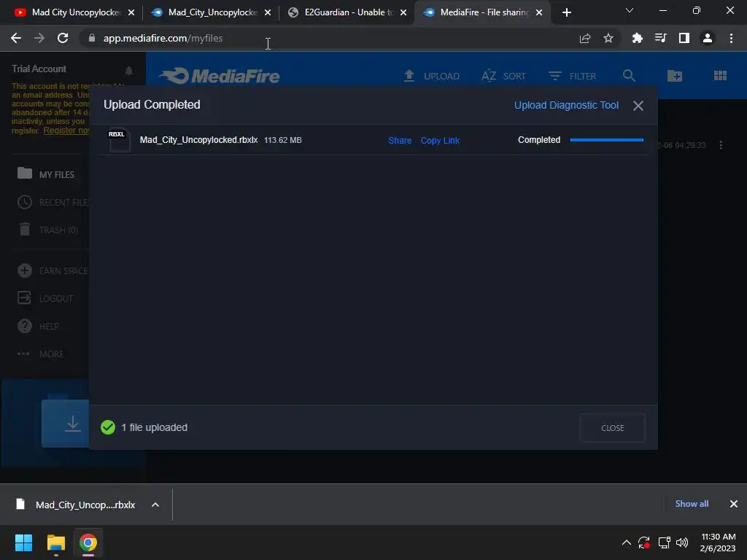Switch to grid view icon
Image resolution: width=747 pixels, height=560 pixels.
720,75
